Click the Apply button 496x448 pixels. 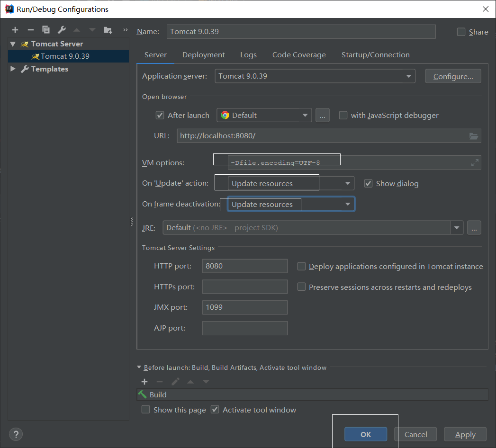pos(465,434)
